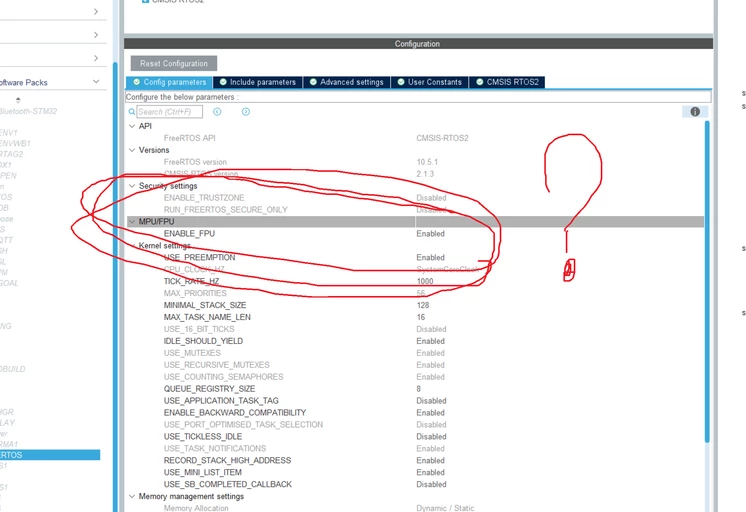Select the USE_APPLICATION_TASK_TAG parameter
Screen dimensions: 746x512
[221, 401]
